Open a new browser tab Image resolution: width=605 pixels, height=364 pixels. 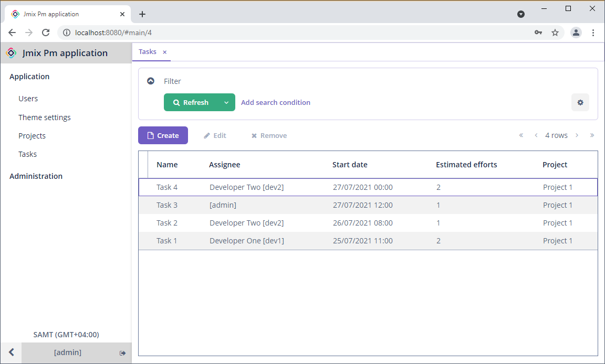(x=142, y=14)
